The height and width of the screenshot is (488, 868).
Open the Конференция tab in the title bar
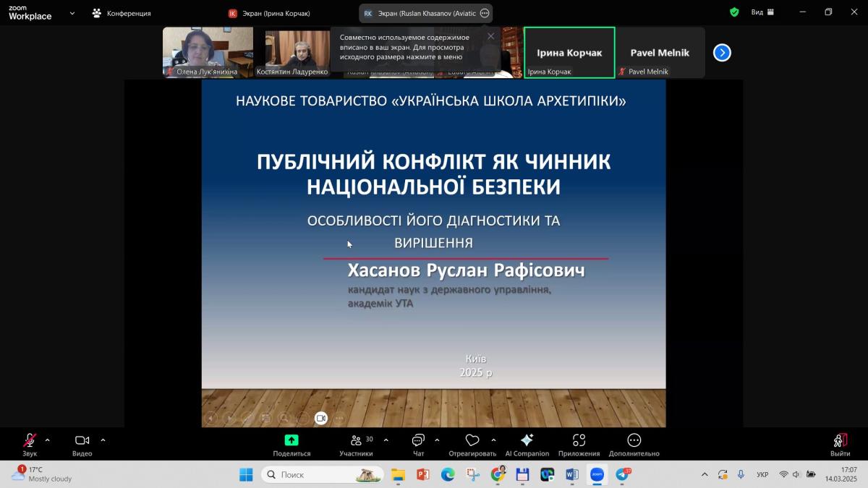[122, 13]
